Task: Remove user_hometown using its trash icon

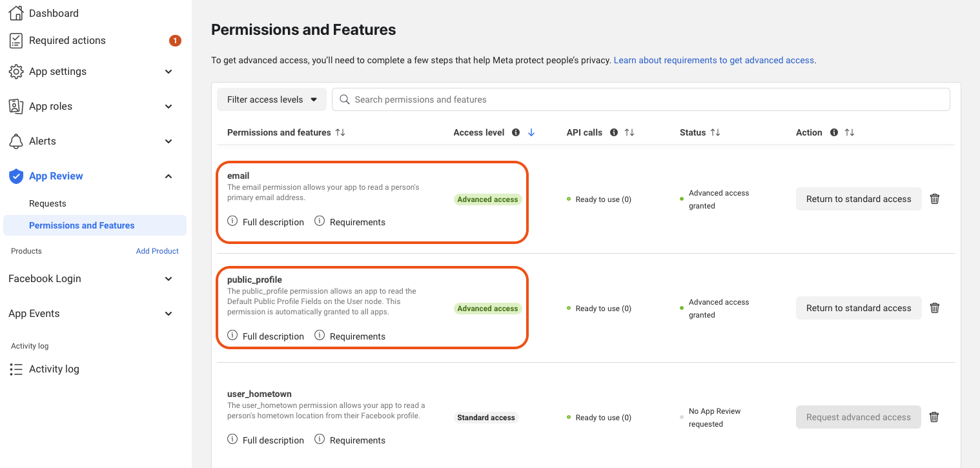Action: (934, 417)
